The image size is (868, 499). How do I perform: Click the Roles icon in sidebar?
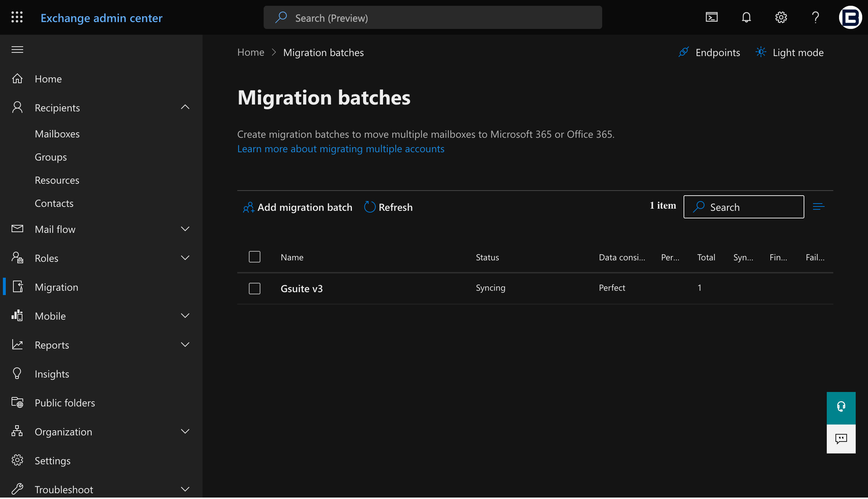[x=17, y=258]
